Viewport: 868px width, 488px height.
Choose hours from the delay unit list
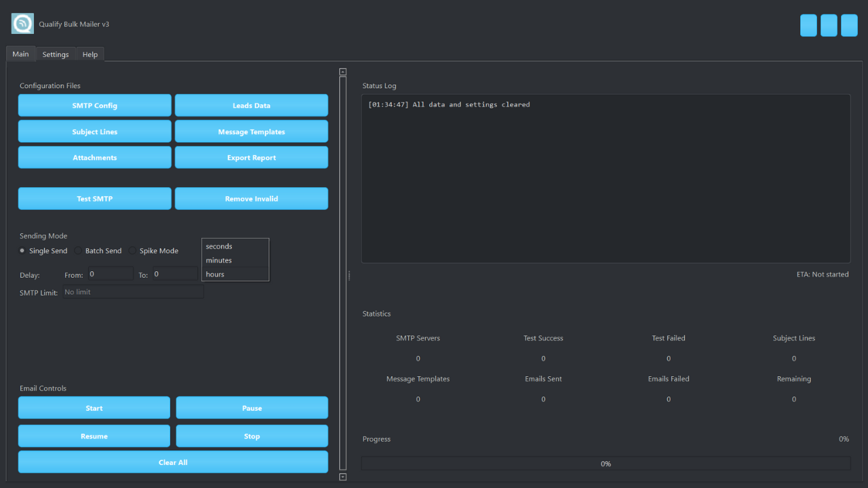click(235, 274)
